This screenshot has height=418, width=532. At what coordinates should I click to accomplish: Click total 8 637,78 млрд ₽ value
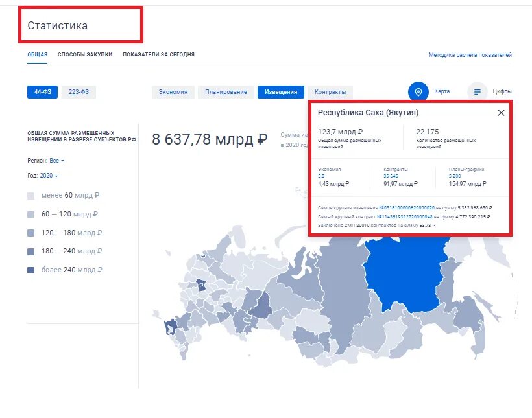210,139
